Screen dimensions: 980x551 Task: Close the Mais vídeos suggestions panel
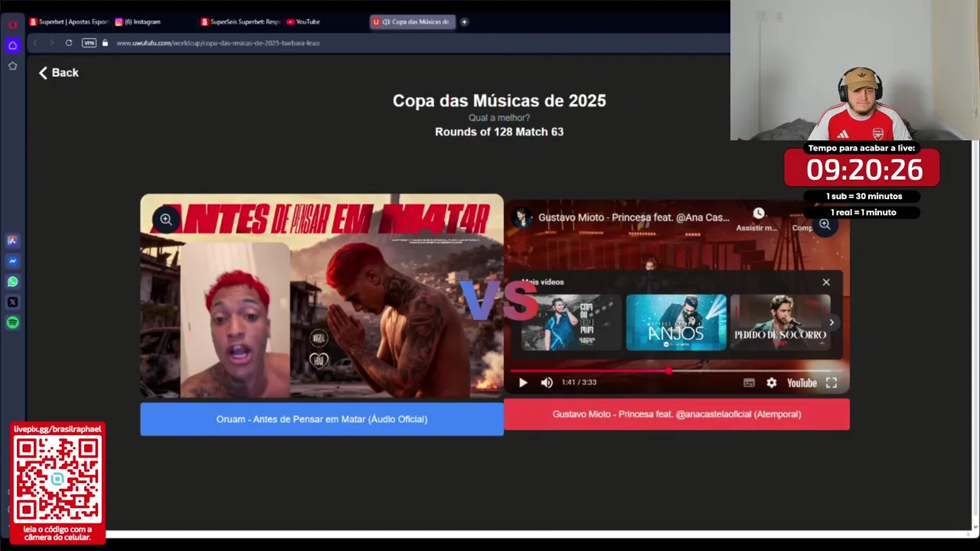826,282
